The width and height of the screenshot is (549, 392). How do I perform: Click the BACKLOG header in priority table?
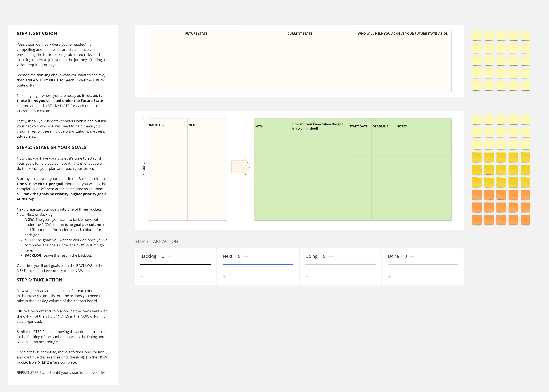[167, 125]
